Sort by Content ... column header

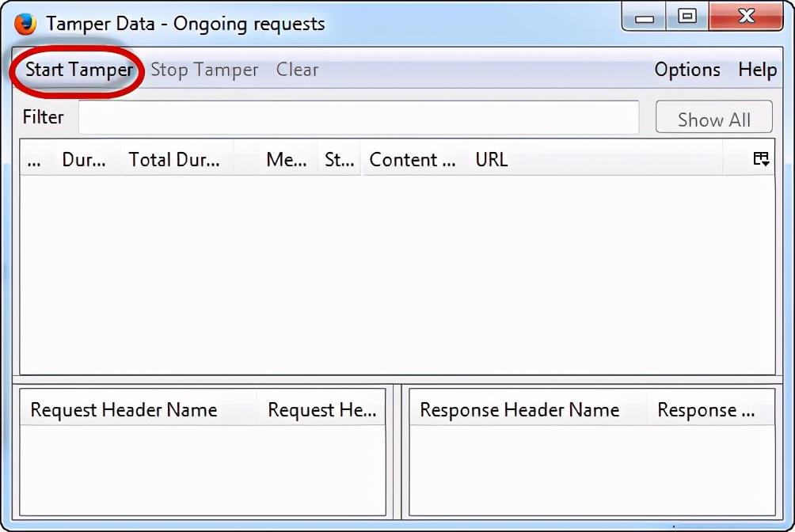413,159
